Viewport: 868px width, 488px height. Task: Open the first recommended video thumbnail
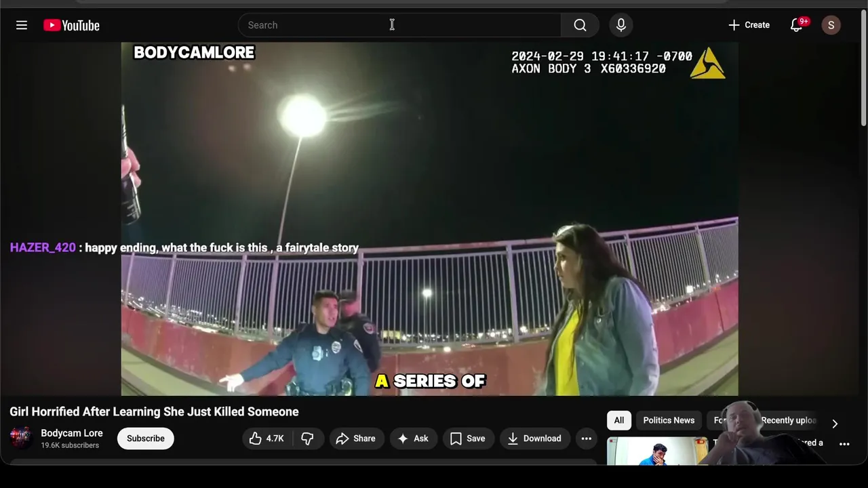(x=658, y=451)
